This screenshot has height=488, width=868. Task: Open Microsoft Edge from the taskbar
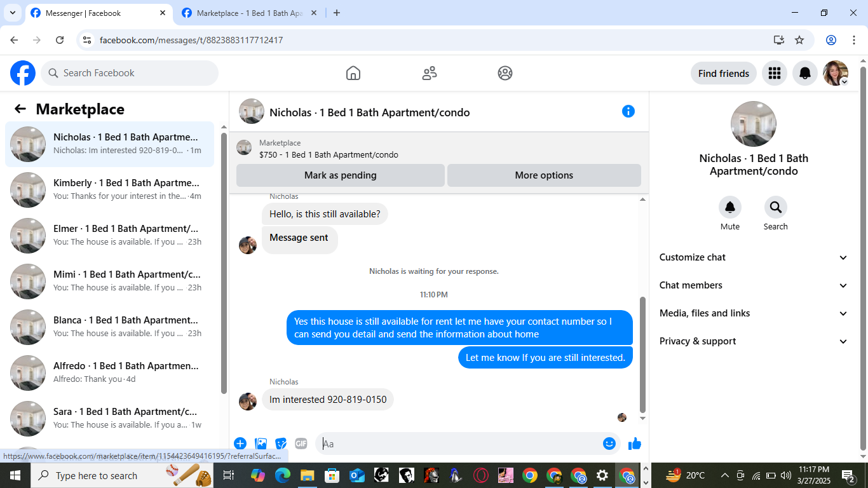(283, 475)
